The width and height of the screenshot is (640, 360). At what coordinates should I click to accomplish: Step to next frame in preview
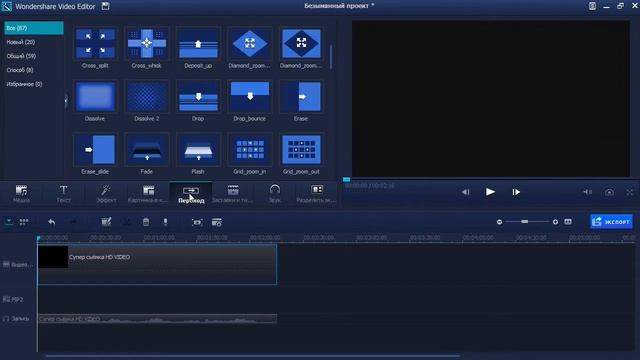pos(516,192)
